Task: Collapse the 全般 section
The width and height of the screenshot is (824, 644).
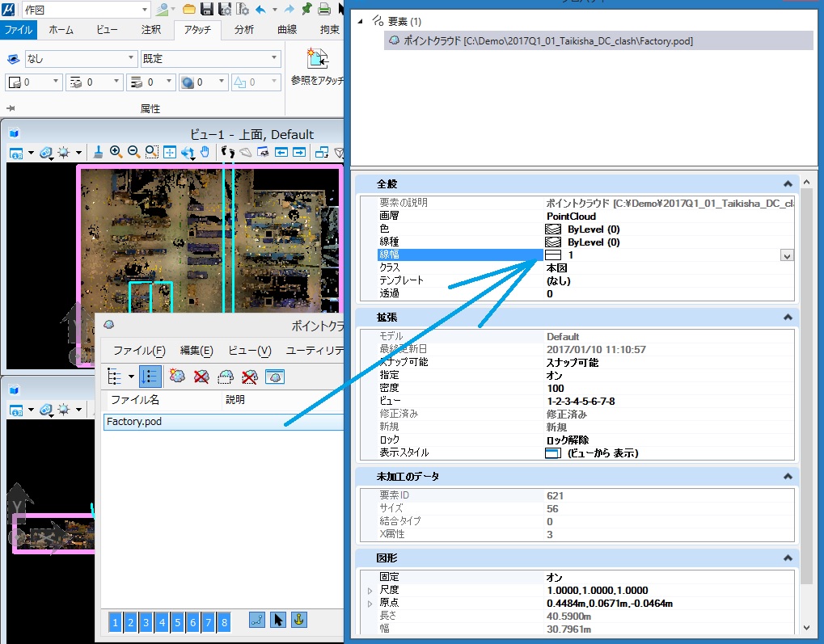Action: [x=788, y=184]
